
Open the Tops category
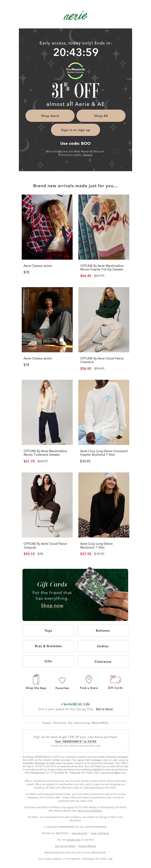(x=48, y=630)
